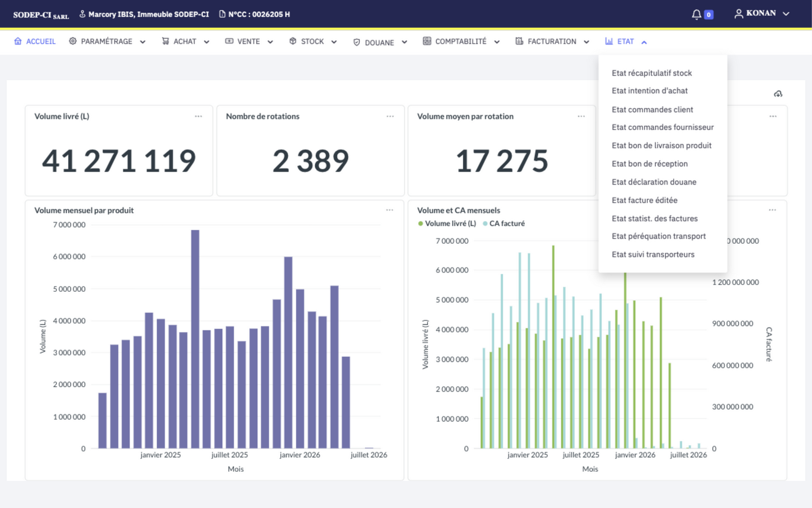
Task: Open notifications via the bell icon
Action: tap(697, 14)
